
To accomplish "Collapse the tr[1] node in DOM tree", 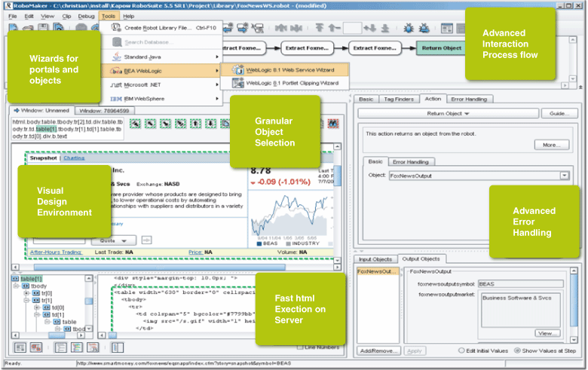I will coord(26,300).
